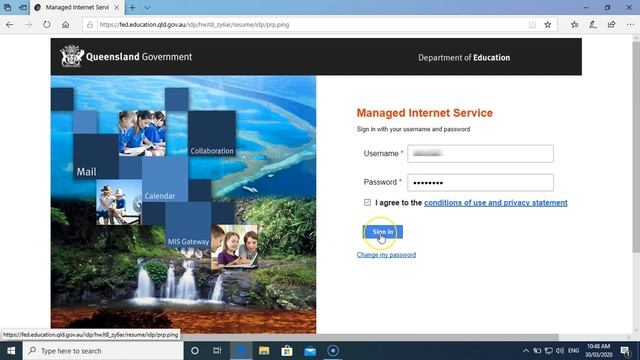Open Edge Settings and more menu
This screenshot has height=360, width=640.
tap(630, 25)
